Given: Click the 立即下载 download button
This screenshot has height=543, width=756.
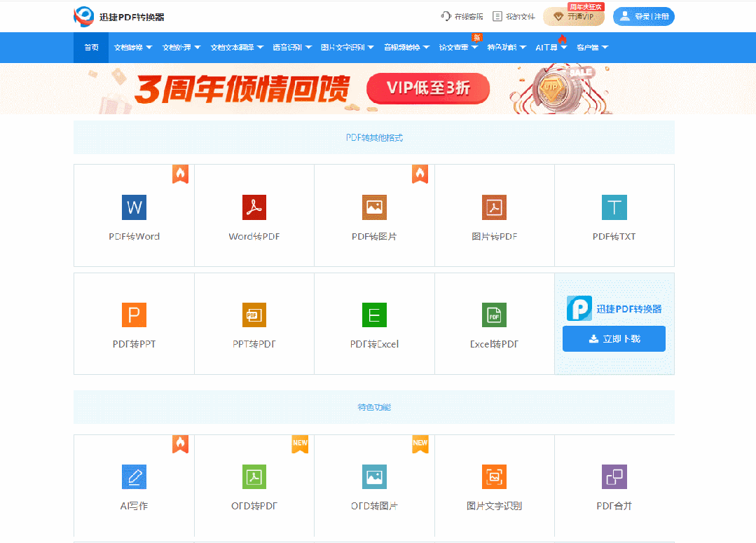Looking at the screenshot, I should point(614,338).
